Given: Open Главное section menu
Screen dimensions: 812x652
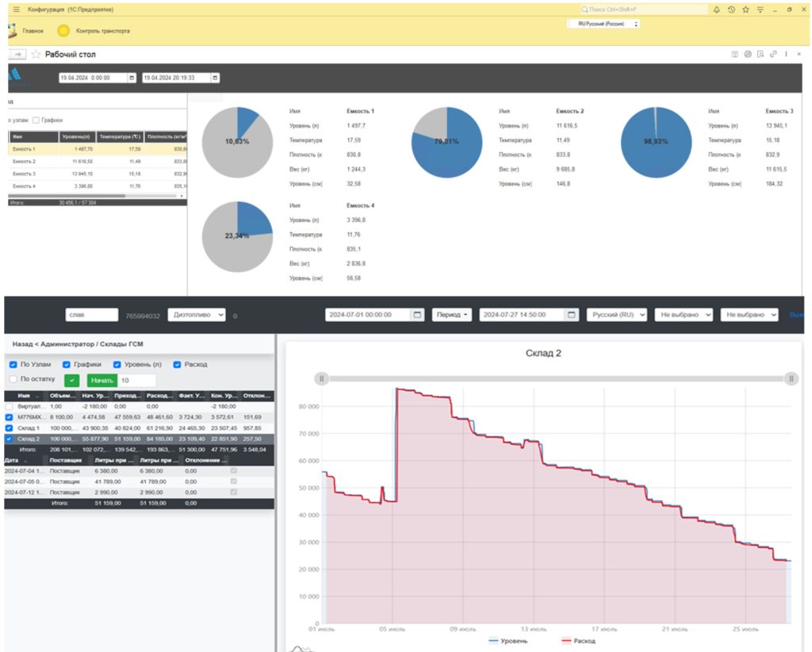Looking at the screenshot, I should (33, 31).
